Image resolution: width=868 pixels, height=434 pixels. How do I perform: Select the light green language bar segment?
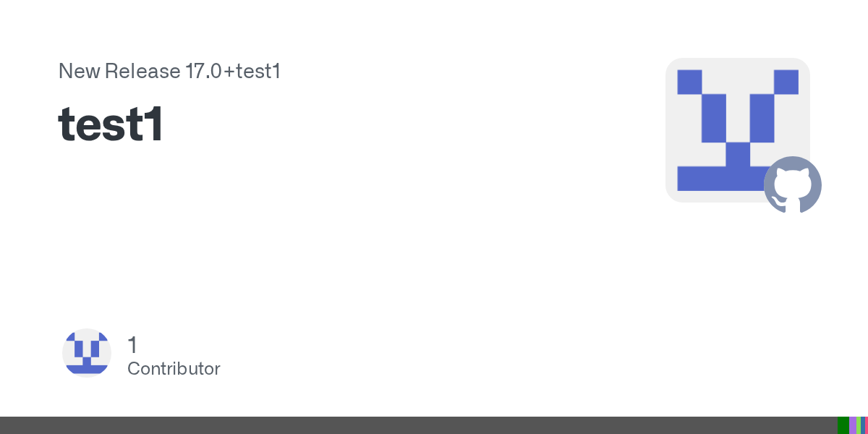click(x=859, y=425)
